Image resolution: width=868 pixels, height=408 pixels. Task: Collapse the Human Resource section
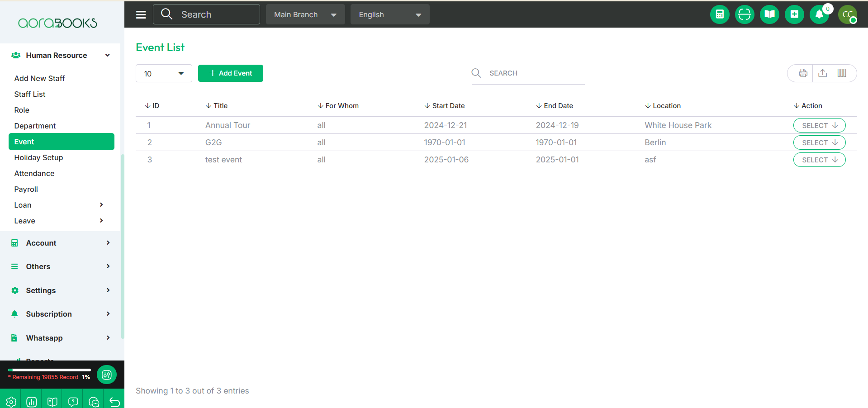pyautogui.click(x=61, y=55)
